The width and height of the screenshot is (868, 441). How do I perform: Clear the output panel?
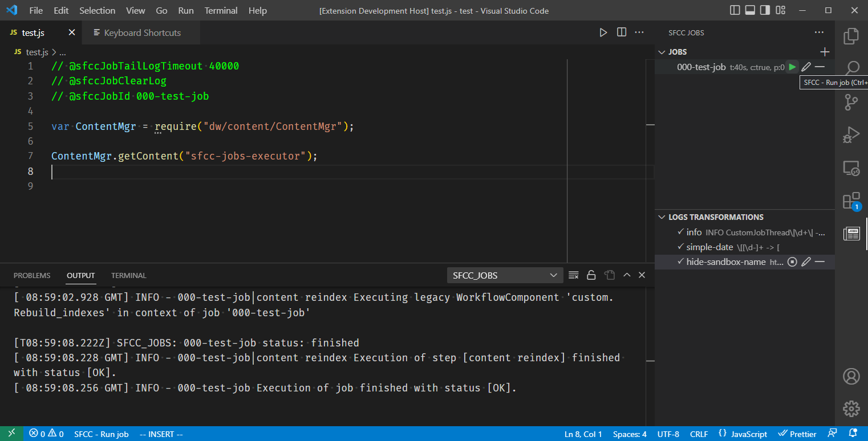pyautogui.click(x=574, y=275)
